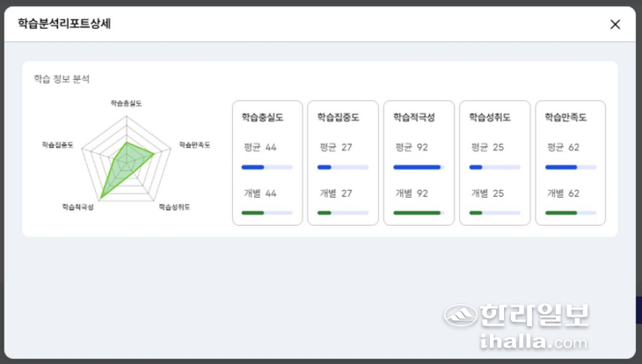Click the 학습충실도 개별 progress bar
The height and width of the screenshot is (364, 642).
tap(266, 213)
